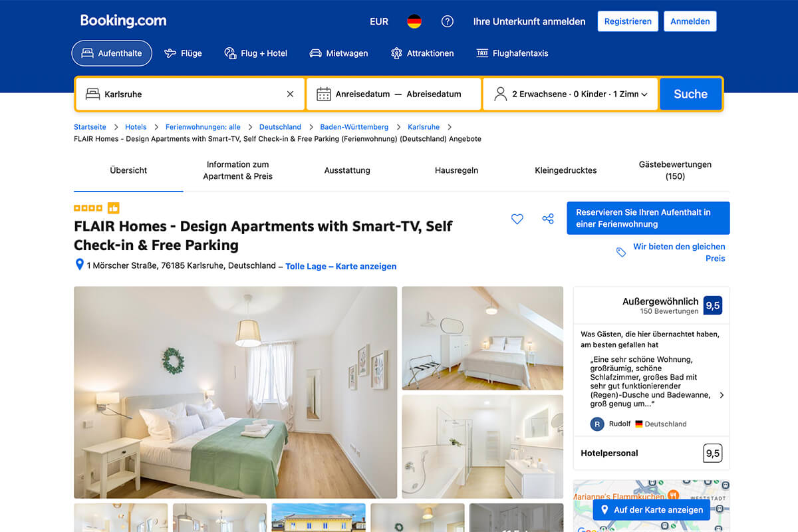Open the large bedroom photo
This screenshot has width=798, height=532.
tap(235, 392)
